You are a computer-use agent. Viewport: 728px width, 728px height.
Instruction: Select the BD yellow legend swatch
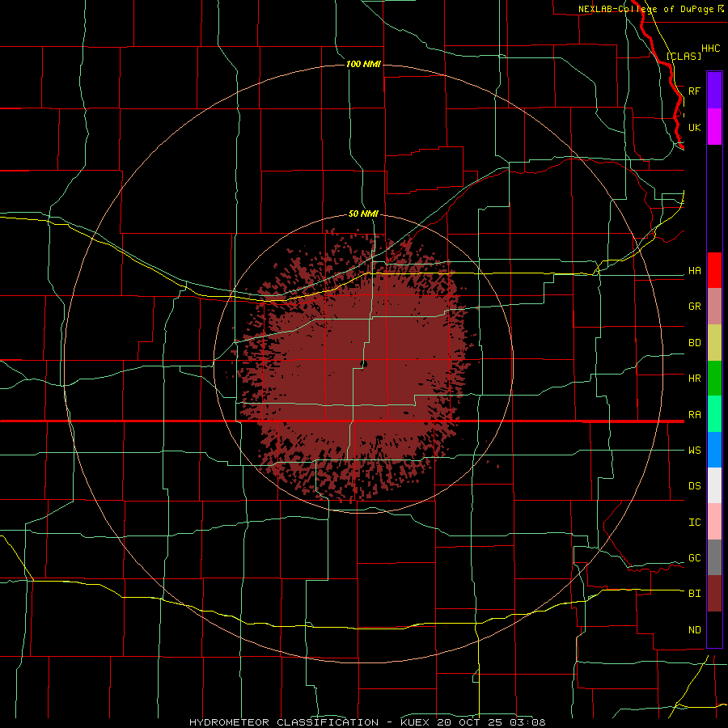pos(714,343)
